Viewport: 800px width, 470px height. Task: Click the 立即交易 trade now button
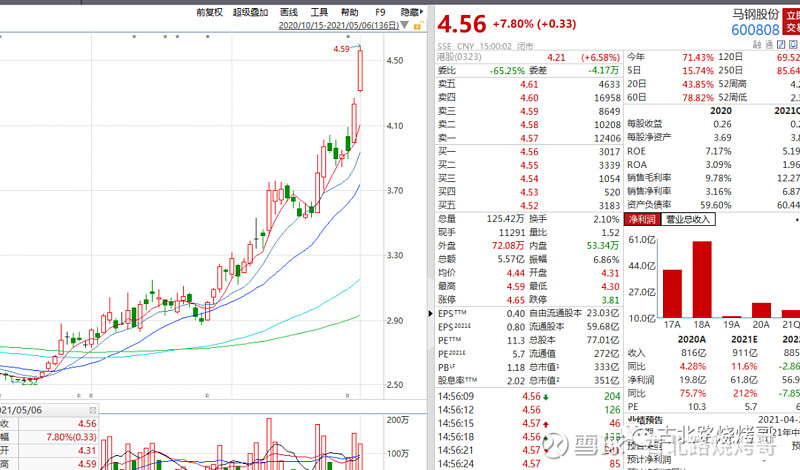point(792,21)
